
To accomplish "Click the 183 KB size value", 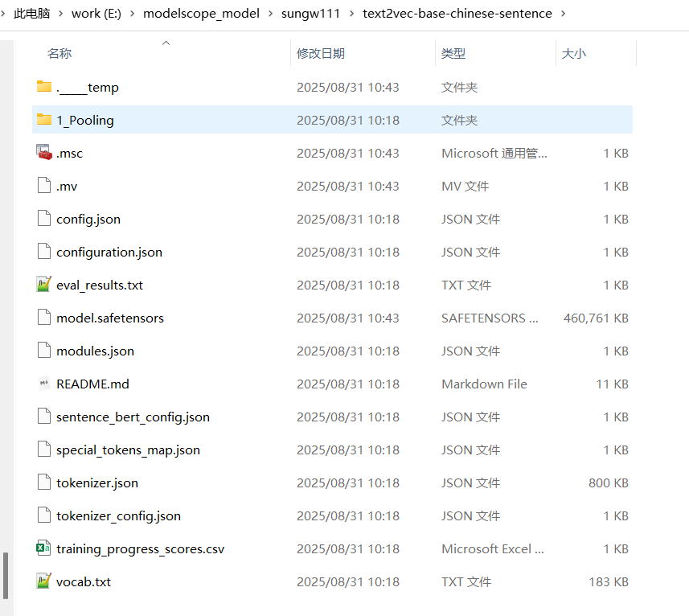I will [609, 581].
